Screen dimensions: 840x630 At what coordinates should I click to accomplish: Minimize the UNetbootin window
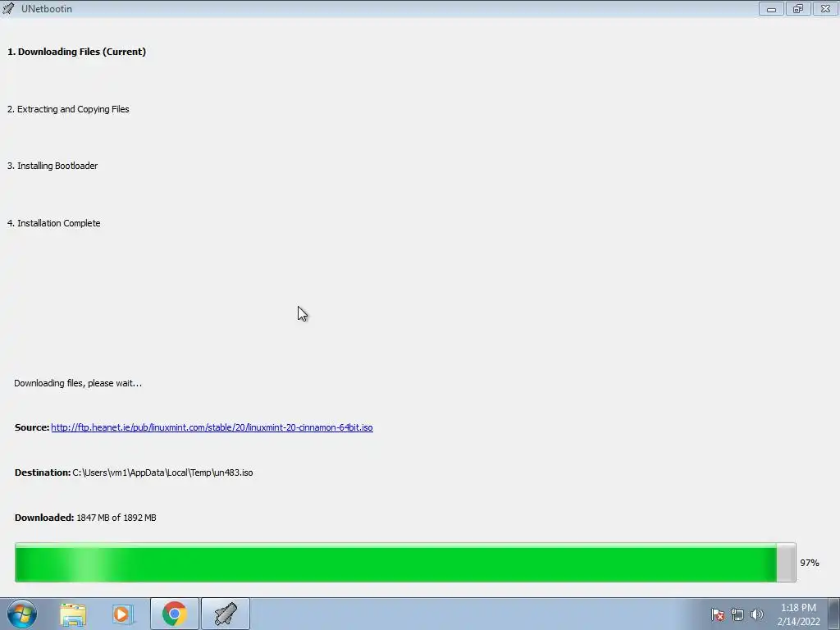[x=771, y=8]
